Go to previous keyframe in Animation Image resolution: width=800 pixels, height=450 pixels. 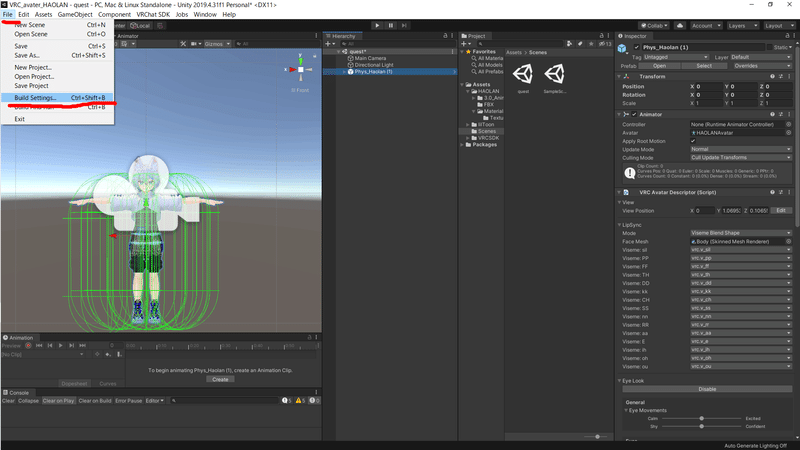coord(50,345)
